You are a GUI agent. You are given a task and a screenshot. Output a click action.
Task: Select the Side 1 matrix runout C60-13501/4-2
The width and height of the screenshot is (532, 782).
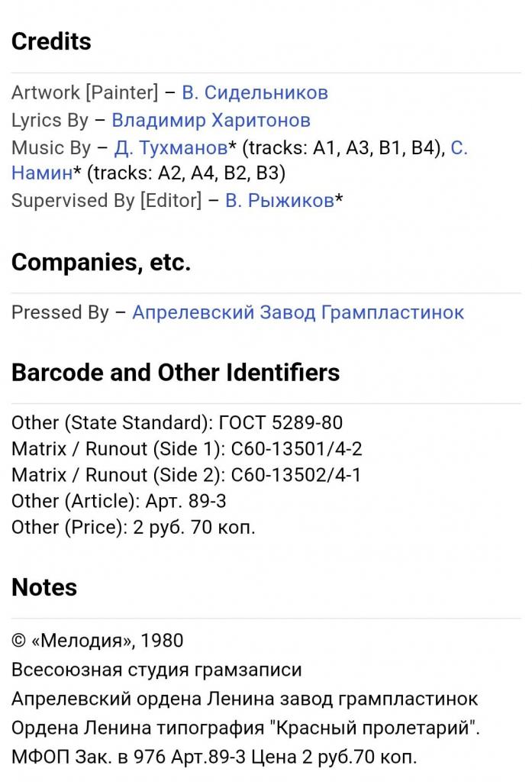click(x=187, y=449)
